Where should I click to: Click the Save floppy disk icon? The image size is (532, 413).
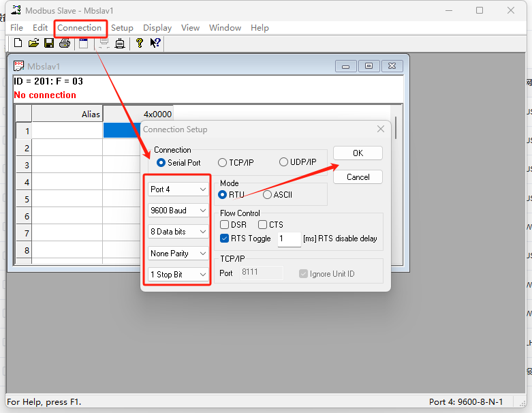(49, 43)
